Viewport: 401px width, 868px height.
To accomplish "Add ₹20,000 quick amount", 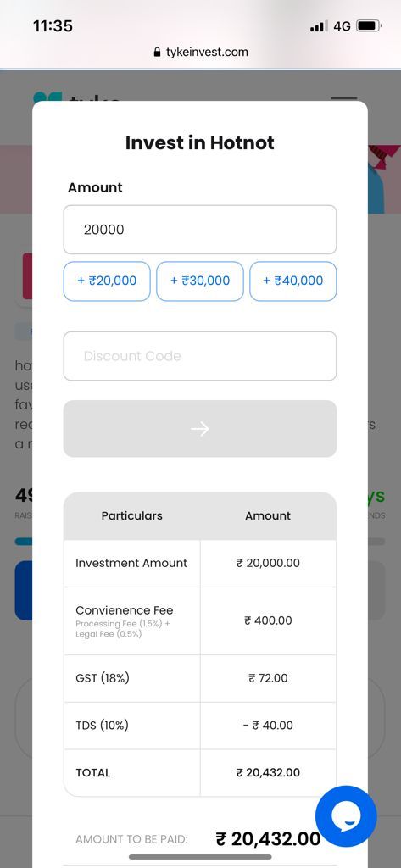I will [107, 281].
